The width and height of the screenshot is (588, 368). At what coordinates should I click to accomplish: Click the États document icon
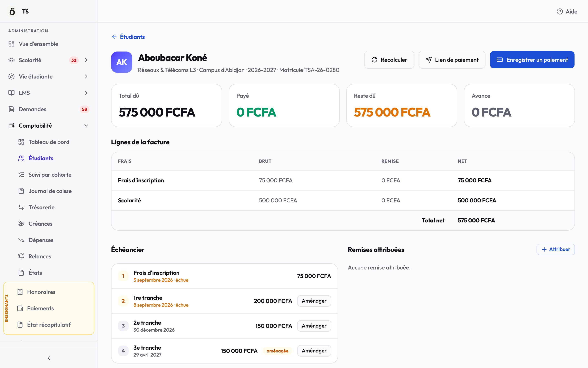coord(21,273)
